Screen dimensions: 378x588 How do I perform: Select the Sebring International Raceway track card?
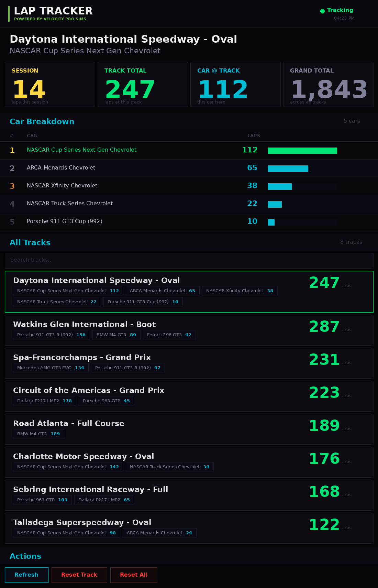[x=189, y=495]
